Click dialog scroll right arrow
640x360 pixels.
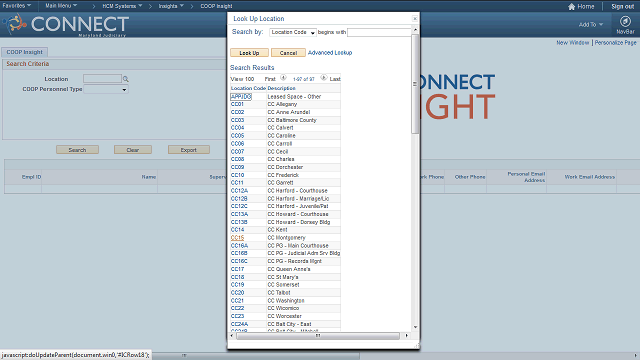(406, 336)
